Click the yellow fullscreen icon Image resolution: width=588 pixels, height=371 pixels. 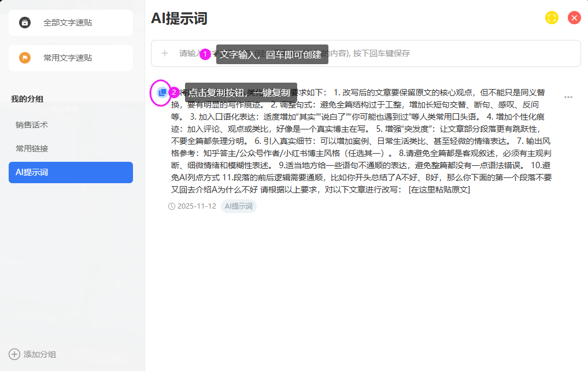[x=552, y=18]
